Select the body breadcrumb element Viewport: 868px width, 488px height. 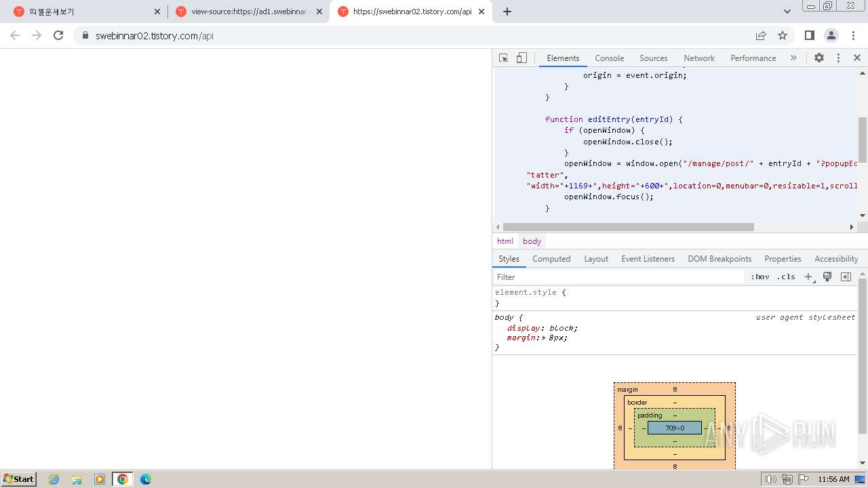coord(532,241)
